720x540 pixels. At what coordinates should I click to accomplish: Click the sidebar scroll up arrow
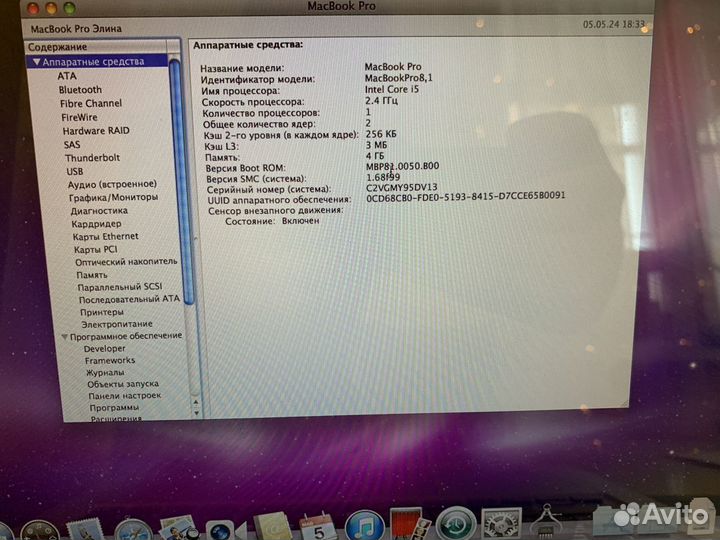pos(196,403)
